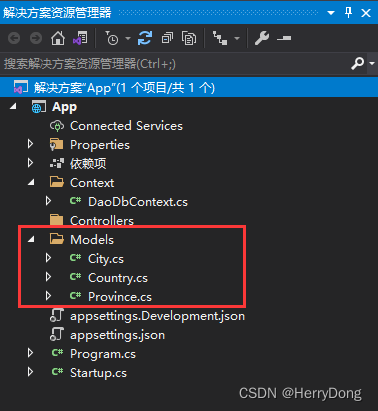Select the City.cs file
This screenshot has width=378, height=411.
coord(106,259)
